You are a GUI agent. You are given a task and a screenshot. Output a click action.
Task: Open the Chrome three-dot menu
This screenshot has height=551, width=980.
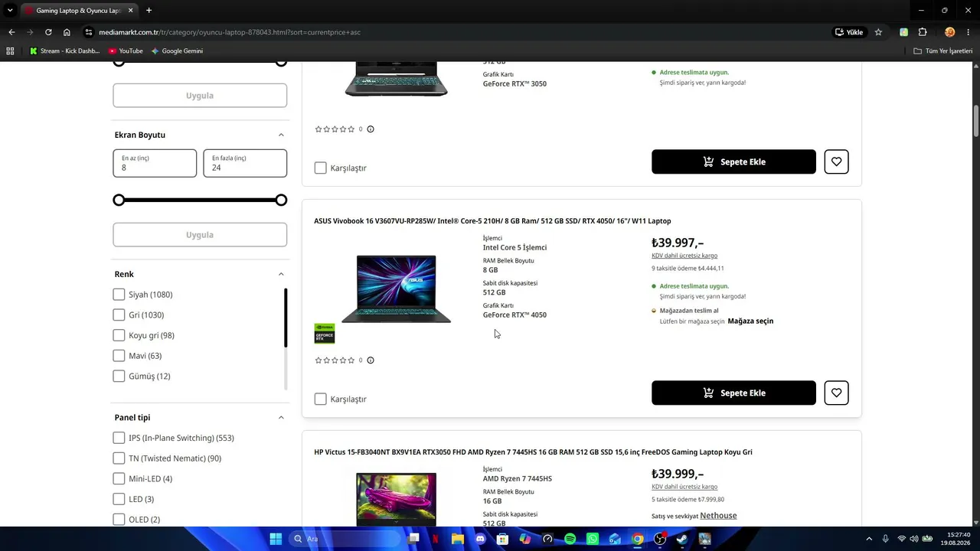pos(968,32)
